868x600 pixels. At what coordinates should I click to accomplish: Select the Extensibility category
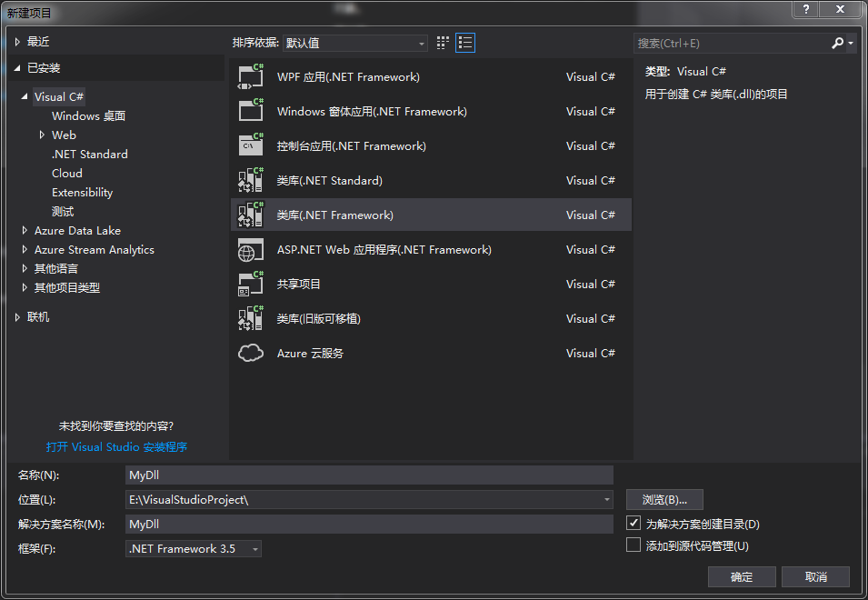tap(82, 192)
